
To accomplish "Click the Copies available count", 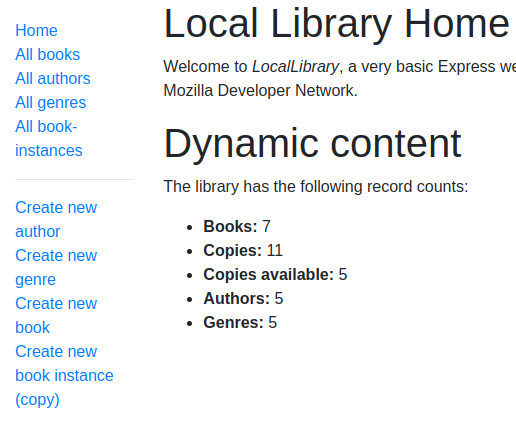I will pyautogui.click(x=275, y=275).
